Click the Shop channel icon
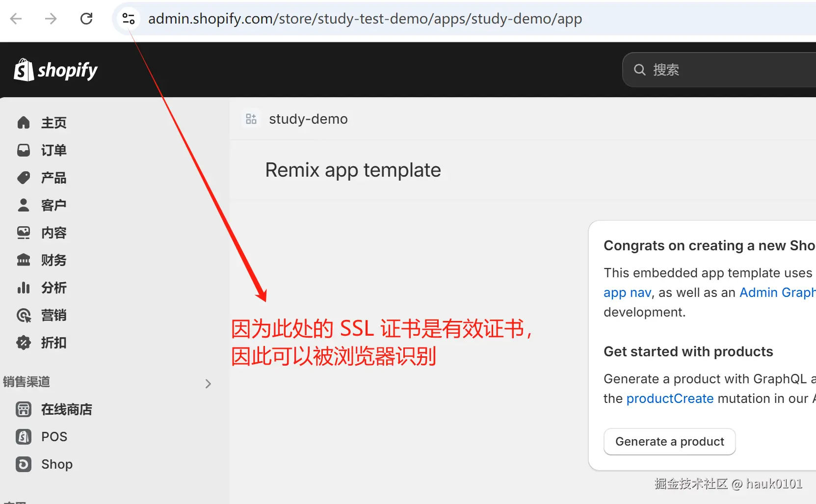This screenshot has height=504, width=816. [x=24, y=464]
